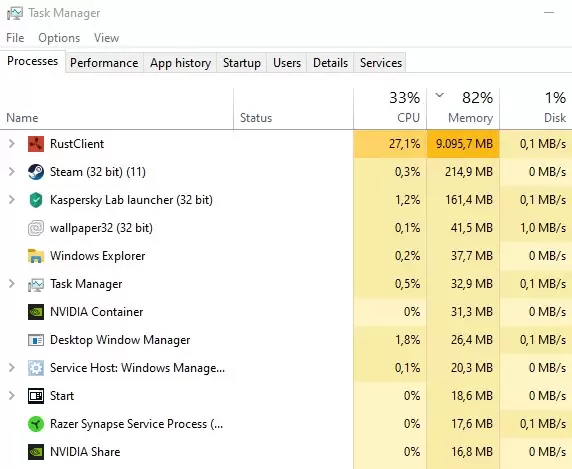Image resolution: width=572 pixels, height=469 pixels.
Task: Sort by the Memory column header
Action: tap(463, 108)
